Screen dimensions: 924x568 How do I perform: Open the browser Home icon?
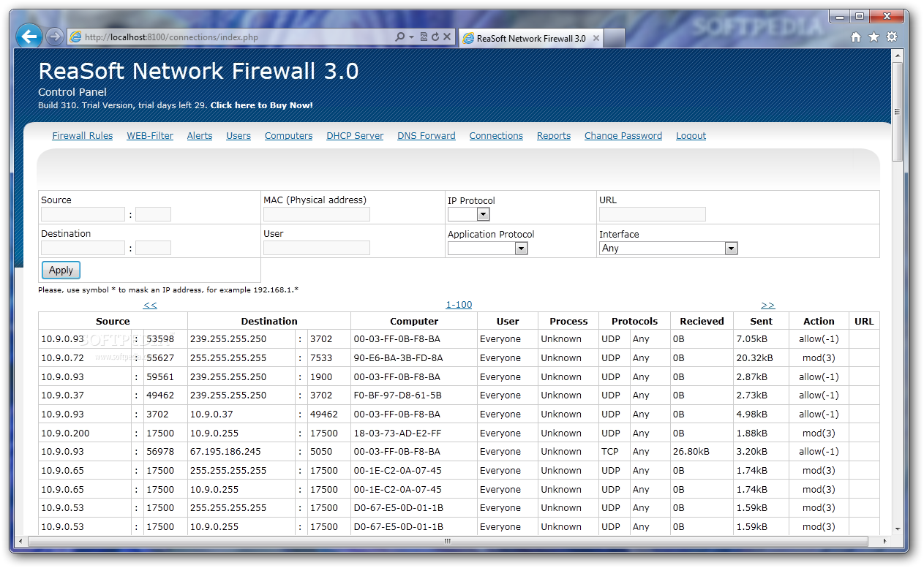point(856,37)
